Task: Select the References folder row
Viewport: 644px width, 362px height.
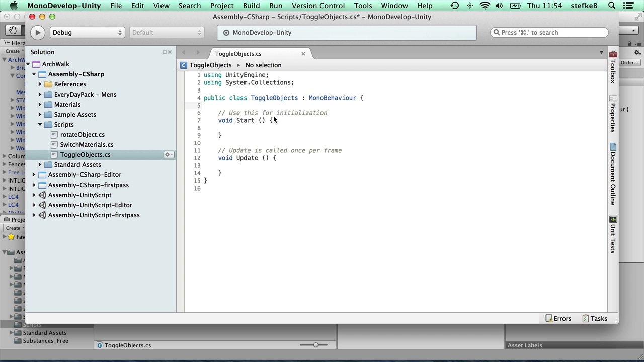Action: (101, 84)
